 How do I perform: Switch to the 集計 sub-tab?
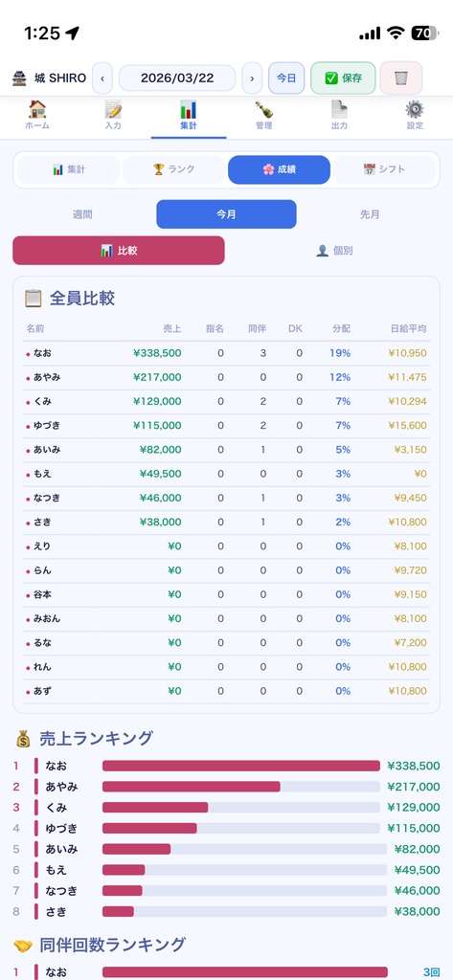click(68, 169)
